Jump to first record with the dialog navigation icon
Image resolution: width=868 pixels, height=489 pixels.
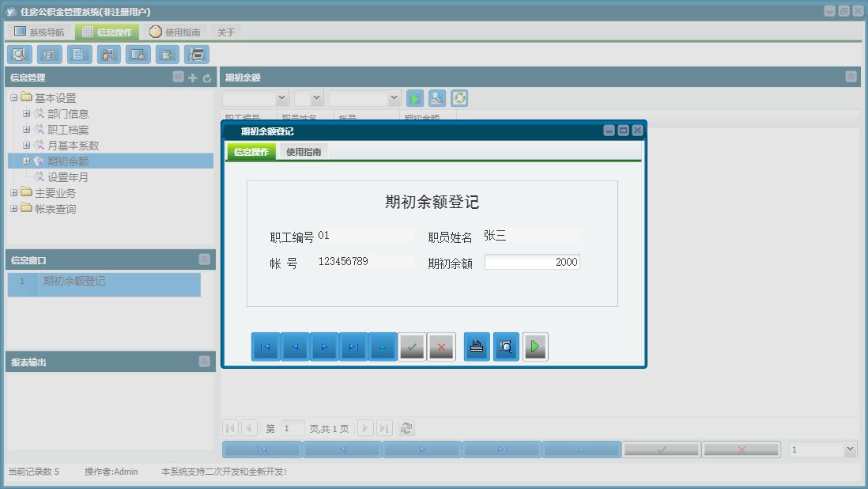pos(265,347)
